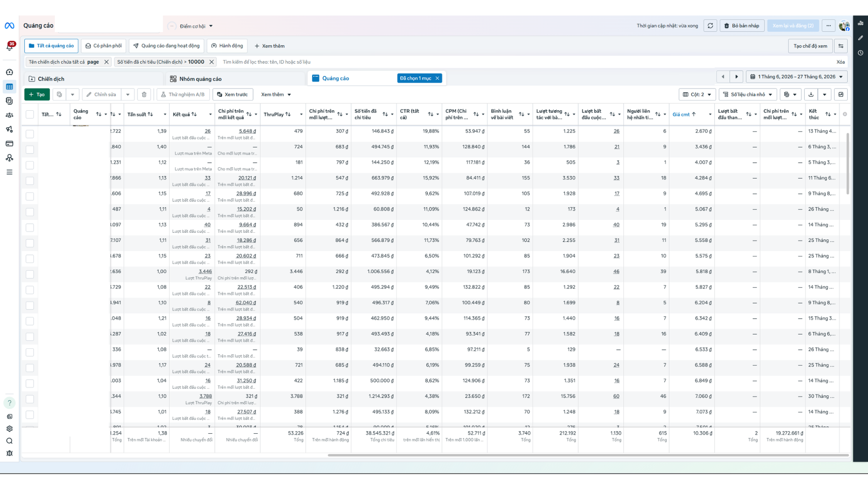
Task: Switch to the Nhóm quảng cáo tab
Action: coord(235,79)
